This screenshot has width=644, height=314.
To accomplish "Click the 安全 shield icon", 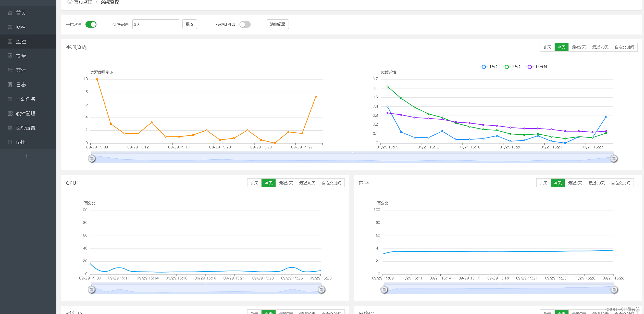I will tap(10, 56).
